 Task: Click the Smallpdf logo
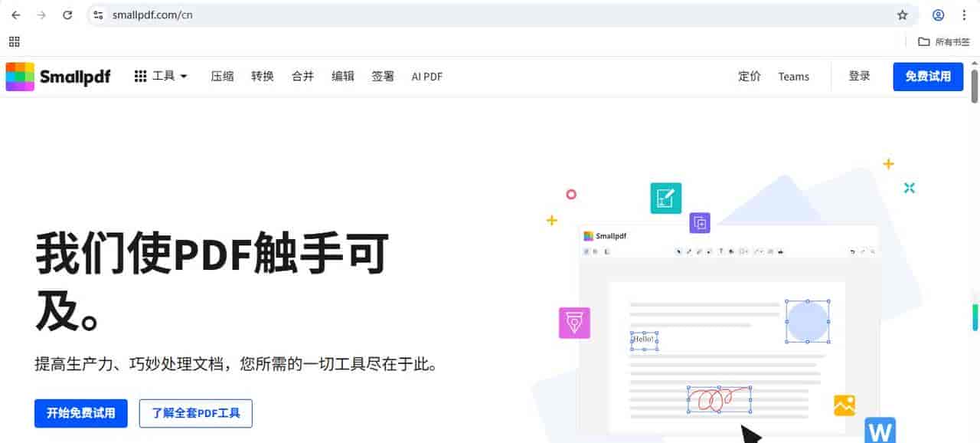pyautogui.click(x=58, y=77)
